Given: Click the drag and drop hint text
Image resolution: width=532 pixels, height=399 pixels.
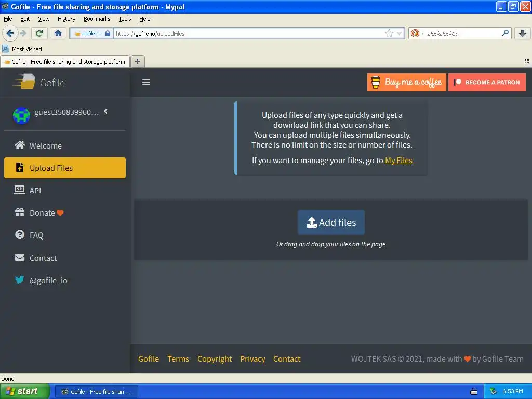Looking at the screenshot, I should coord(331,244).
